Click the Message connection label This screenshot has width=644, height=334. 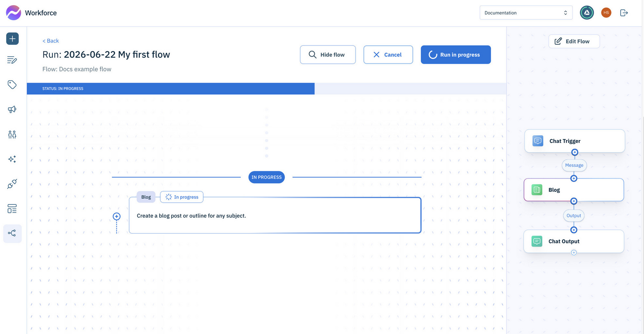[574, 165]
